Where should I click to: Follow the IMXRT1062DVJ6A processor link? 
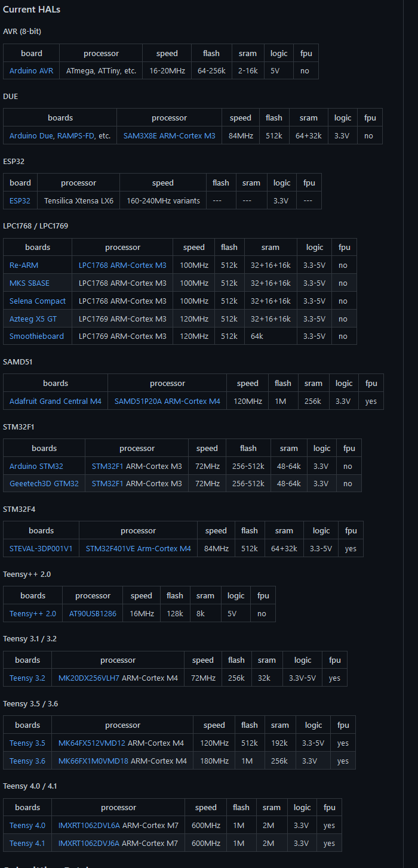(x=89, y=843)
